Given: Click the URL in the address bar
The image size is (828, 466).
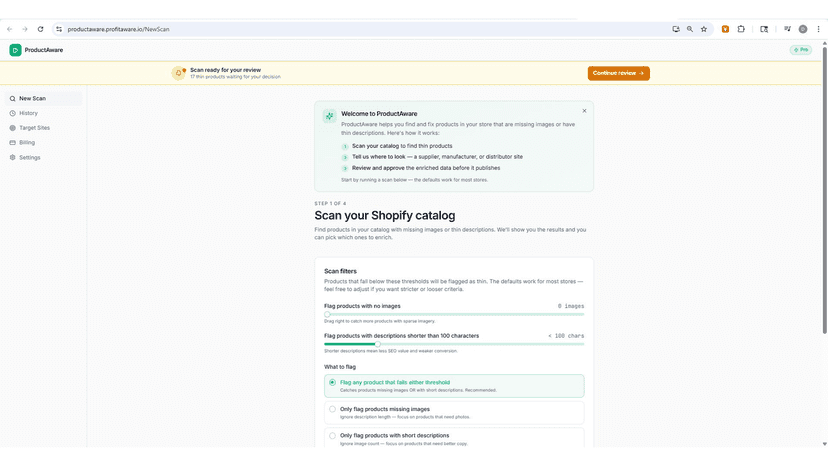Looking at the screenshot, I should point(118,29).
